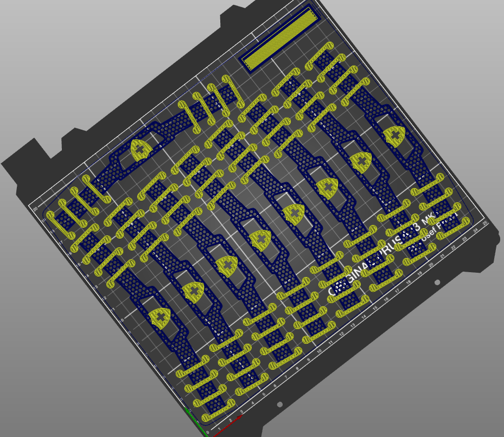
Task: Click the "24" ruler number on bed edge
Action: (x=475, y=230)
